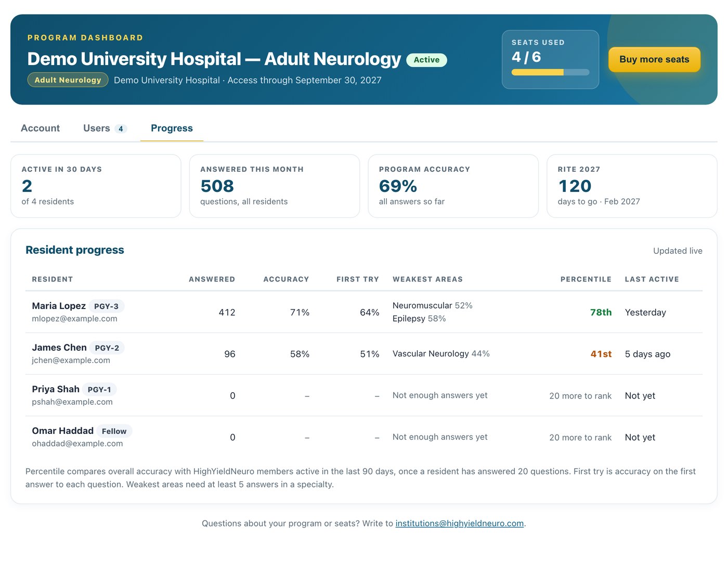Click the pshah@example.com email

(x=72, y=402)
